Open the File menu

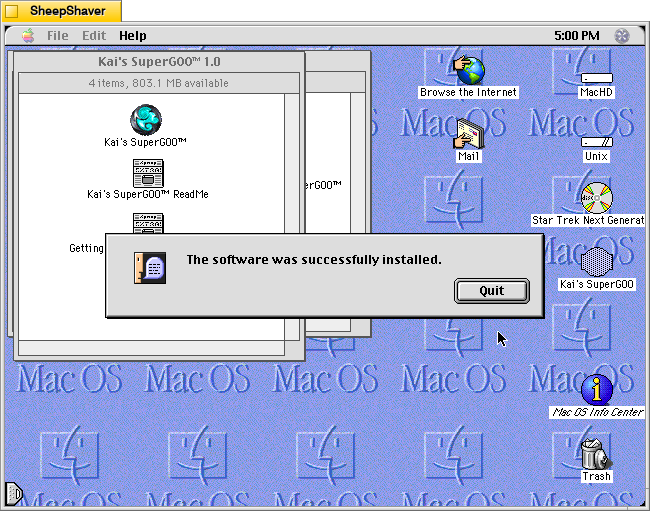[58, 36]
